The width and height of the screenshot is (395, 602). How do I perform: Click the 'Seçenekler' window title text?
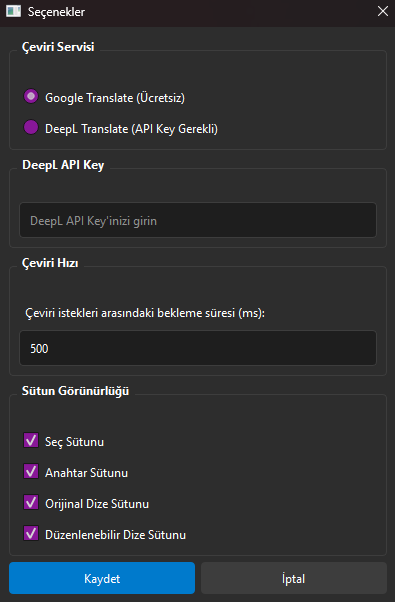(x=56, y=12)
